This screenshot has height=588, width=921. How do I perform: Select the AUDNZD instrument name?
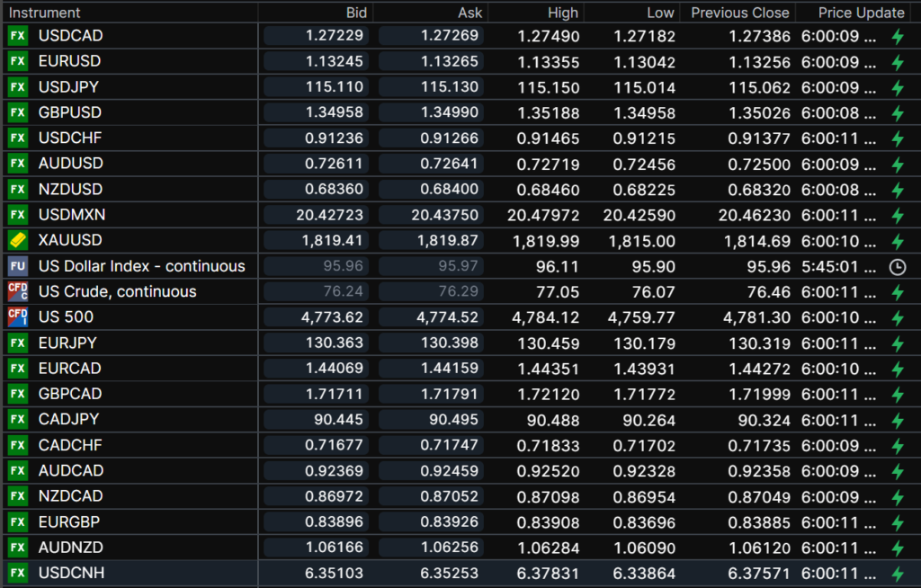[x=70, y=548]
